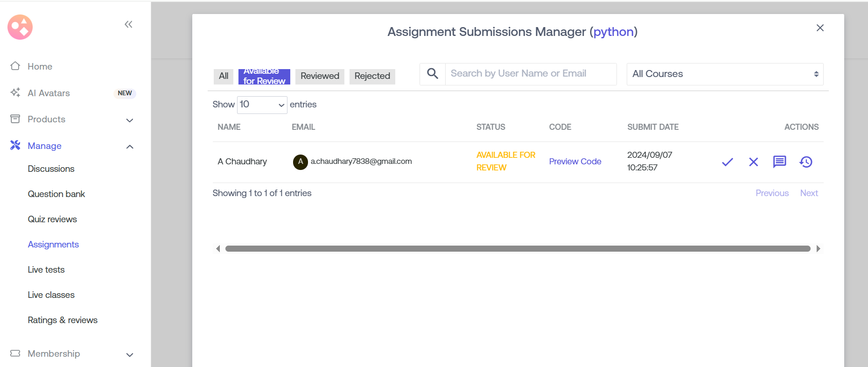Click the app logo in sidebar
The height and width of the screenshot is (367, 868).
click(20, 27)
